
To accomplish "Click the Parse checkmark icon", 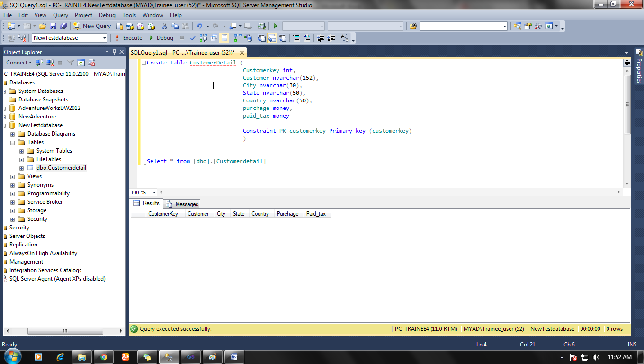I will click(x=193, y=37).
